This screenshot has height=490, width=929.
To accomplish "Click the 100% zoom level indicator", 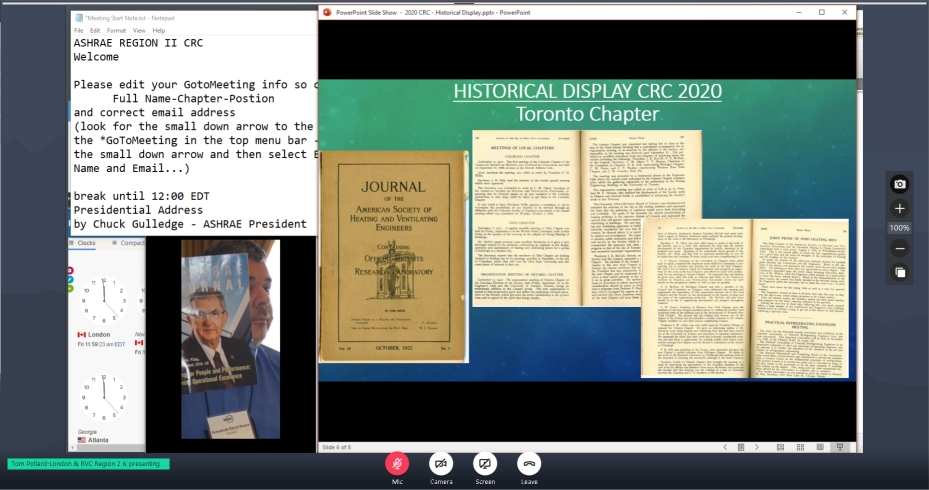I will click(899, 228).
